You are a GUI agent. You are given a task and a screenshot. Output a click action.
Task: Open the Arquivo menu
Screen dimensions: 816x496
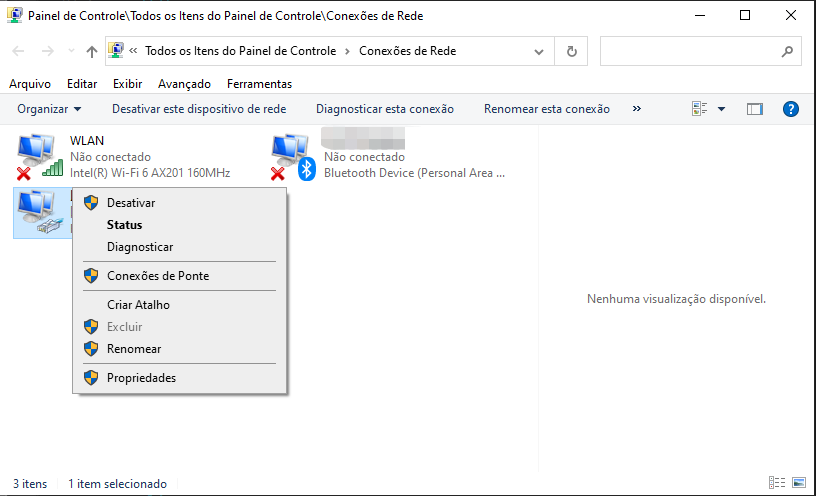point(30,84)
